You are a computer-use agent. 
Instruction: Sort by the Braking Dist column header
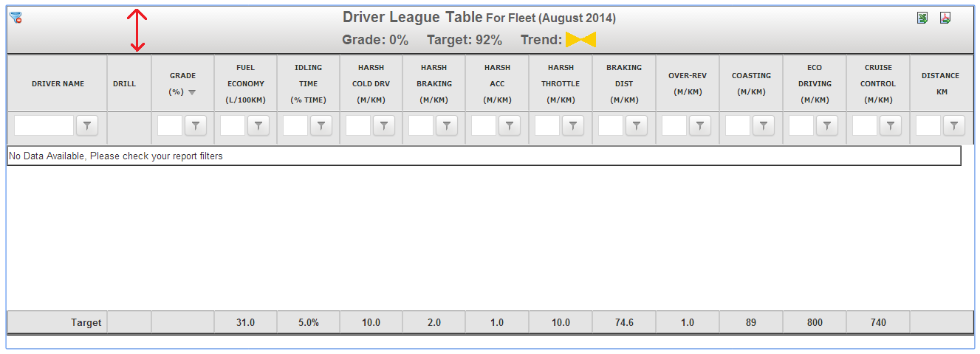click(x=624, y=83)
